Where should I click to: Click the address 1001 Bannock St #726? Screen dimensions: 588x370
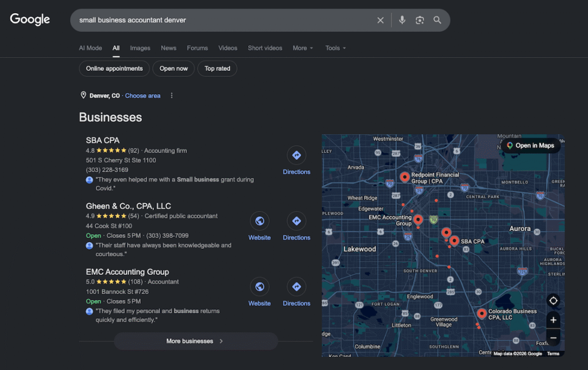click(117, 292)
